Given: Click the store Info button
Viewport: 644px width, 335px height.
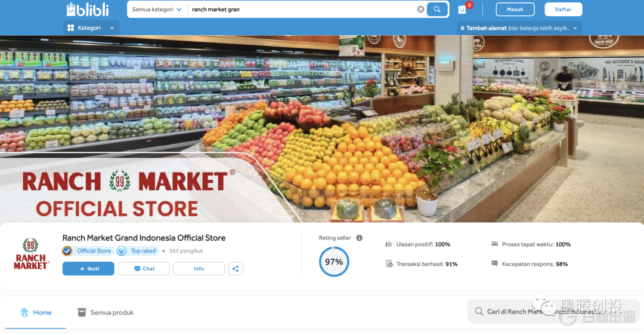Looking at the screenshot, I should pos(199,269).
